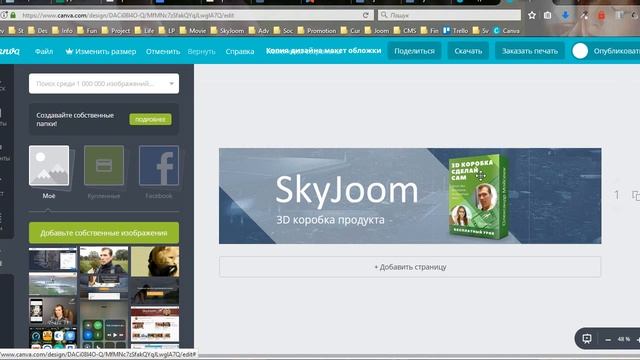Screen dimensions: 640x360
Task: Open the Справка help menu
Action: (x=240, y=51)
